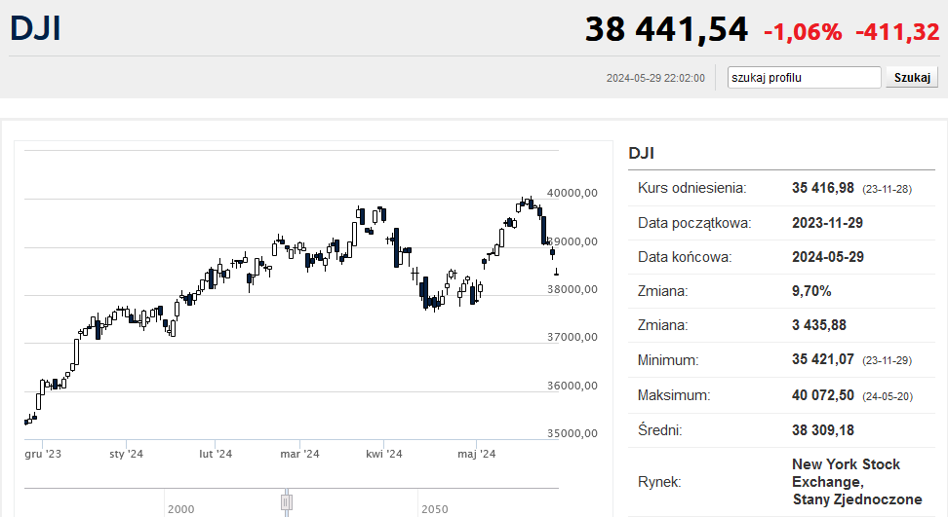Click the 'Rynek:' label
Viewport: 948px width, 517px height.
point(659,482)
